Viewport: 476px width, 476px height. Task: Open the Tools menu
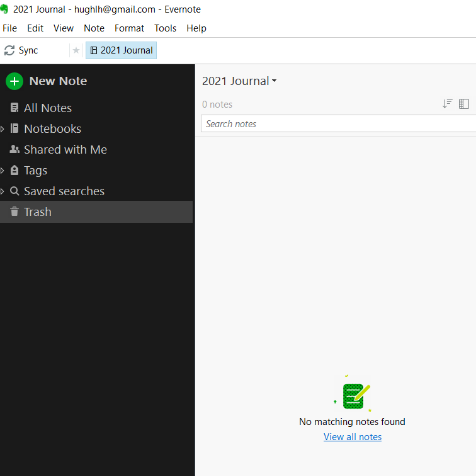[x=165, y=28]
